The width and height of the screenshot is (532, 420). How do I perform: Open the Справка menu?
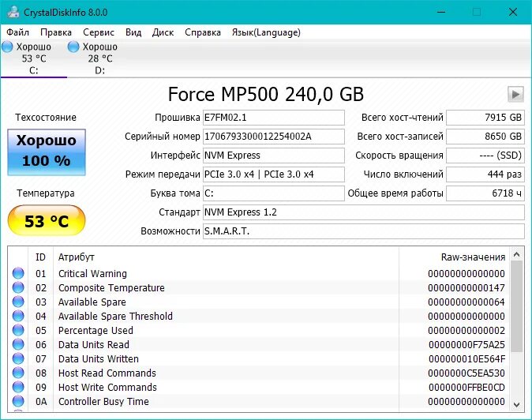coord(203,32)
